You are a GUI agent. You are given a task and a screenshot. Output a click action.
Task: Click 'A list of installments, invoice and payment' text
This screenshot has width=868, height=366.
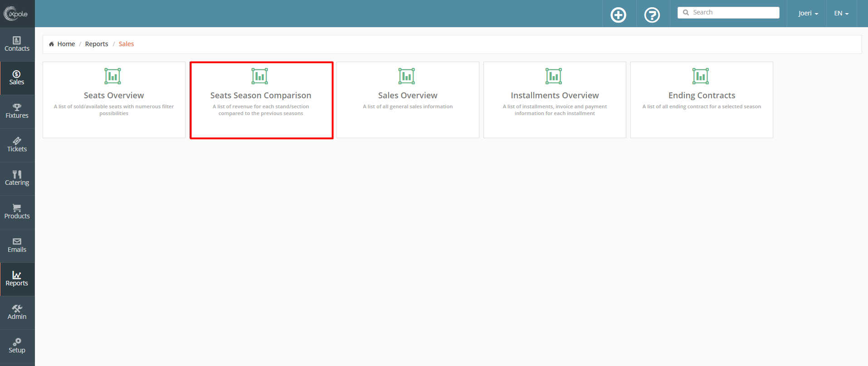(555, 110)
